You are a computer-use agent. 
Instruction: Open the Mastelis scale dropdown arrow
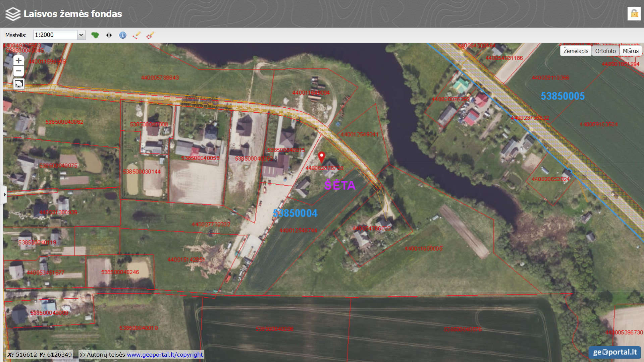(x=81, y=35)
